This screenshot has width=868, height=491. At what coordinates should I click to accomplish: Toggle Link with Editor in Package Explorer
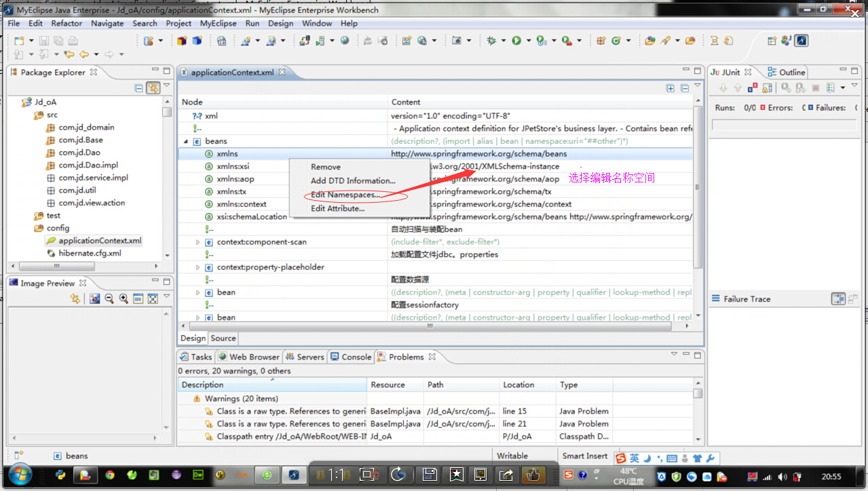tap(153, 88)
